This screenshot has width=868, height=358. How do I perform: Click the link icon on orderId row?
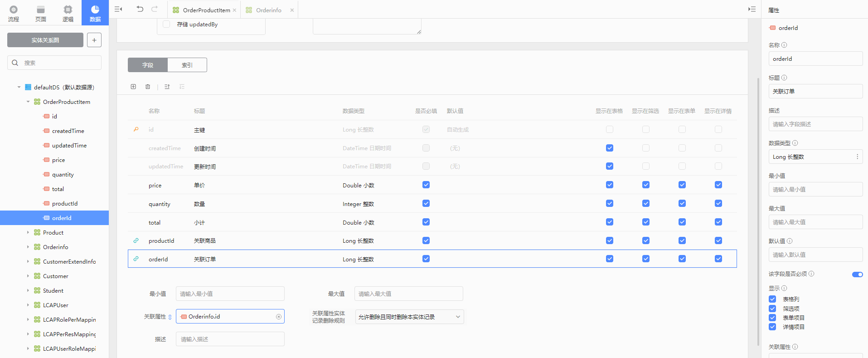point(136,259)
